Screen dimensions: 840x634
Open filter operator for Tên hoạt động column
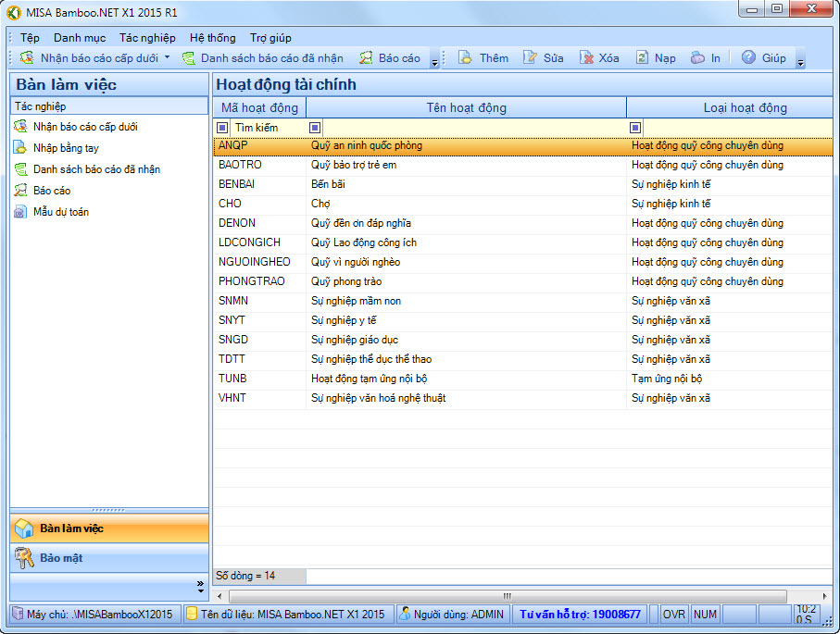click(x=315, y=128)
